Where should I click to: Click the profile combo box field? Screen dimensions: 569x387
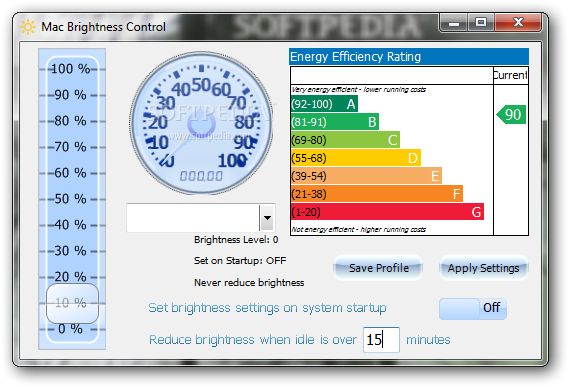(x=200, y=218)
